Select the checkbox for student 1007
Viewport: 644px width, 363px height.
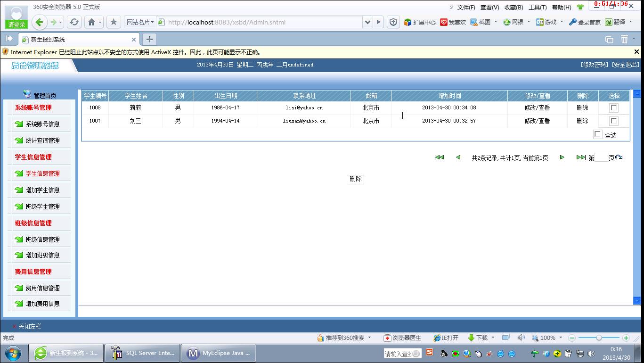coord(614,121)
